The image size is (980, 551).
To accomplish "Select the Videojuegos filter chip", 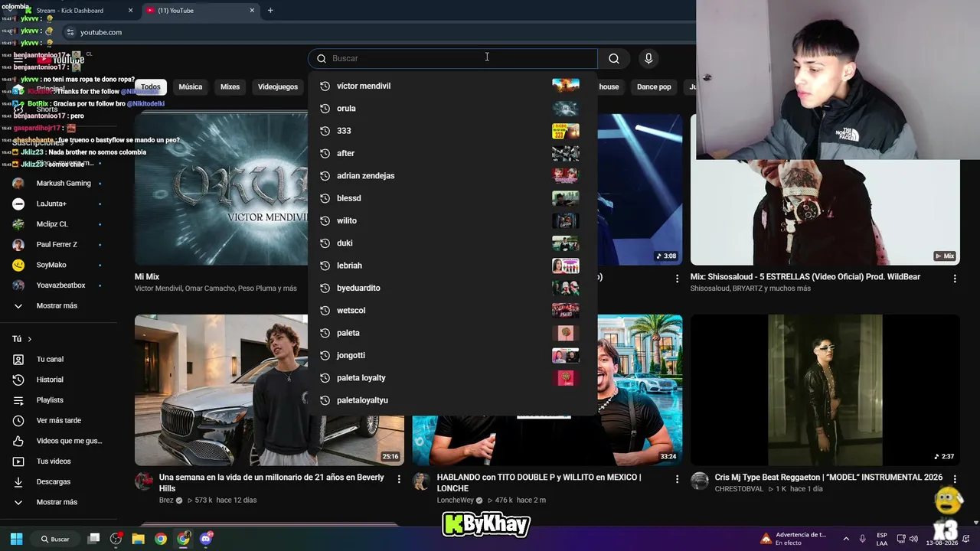I will pyautogui.click(x=278, y=87).
